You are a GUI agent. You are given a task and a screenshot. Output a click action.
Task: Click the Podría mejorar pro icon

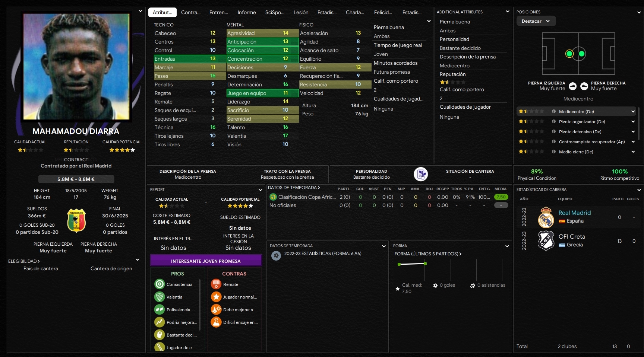point(160,322)
